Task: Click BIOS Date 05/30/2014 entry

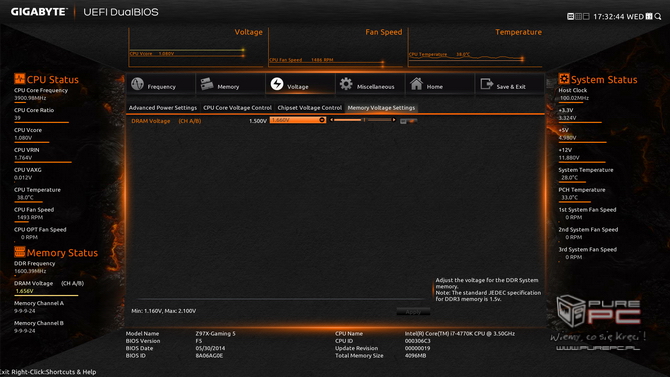Action: click(x=175, y=348)
